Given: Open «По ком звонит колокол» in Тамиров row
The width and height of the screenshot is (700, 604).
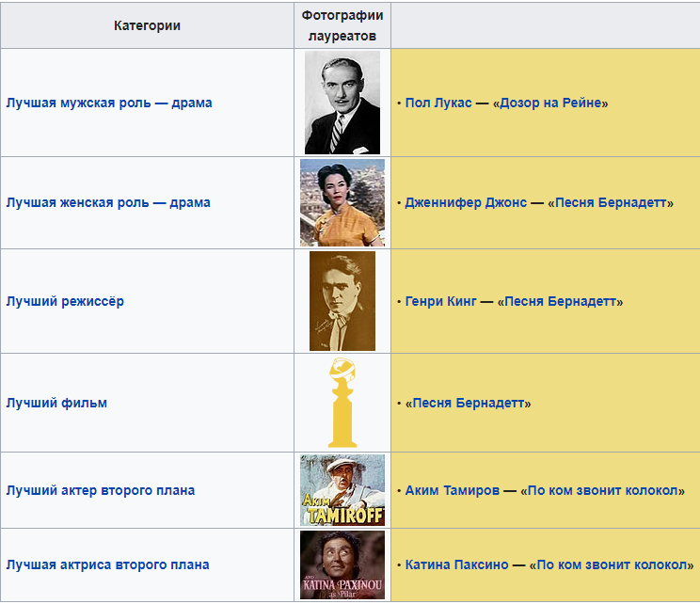Looking at the screenshot, I should click(602, 490).
